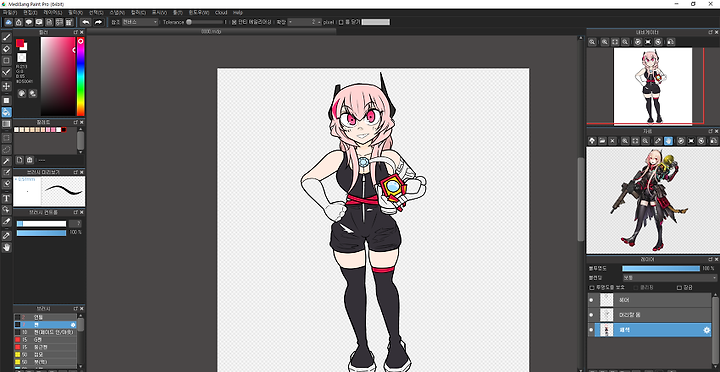Viewport: 720px width, 372px height.
Task: Click the saturation-brightness color square
Action: point(58,76)
